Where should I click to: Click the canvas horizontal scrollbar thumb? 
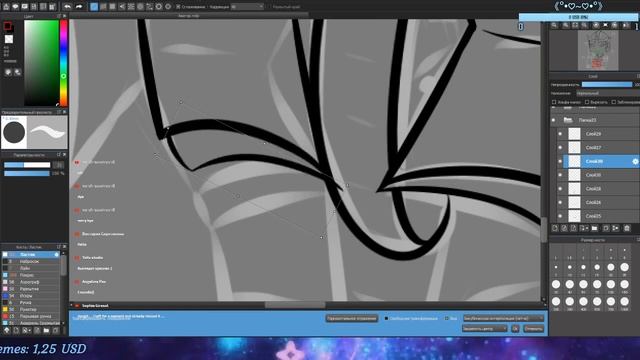click(295, 305)
